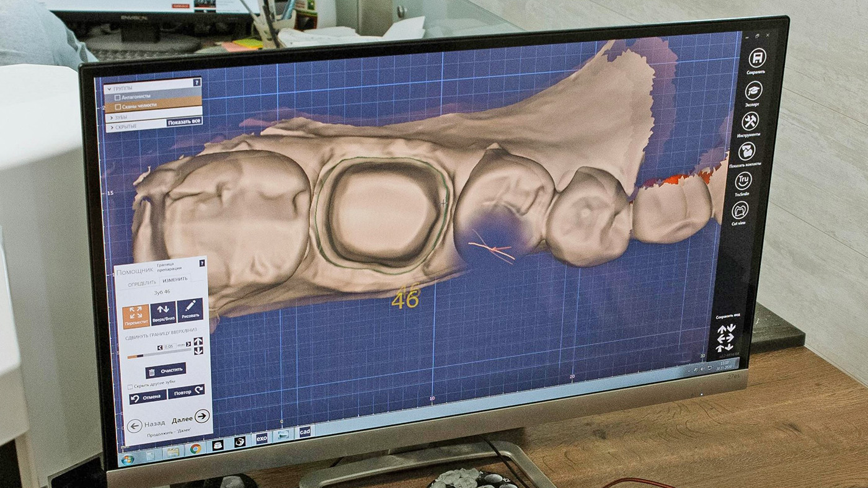Viewport: 868px width, 488px height.
Task: Open Эксперт (Expert) mode icon
Action: click(x=753, y=91)
